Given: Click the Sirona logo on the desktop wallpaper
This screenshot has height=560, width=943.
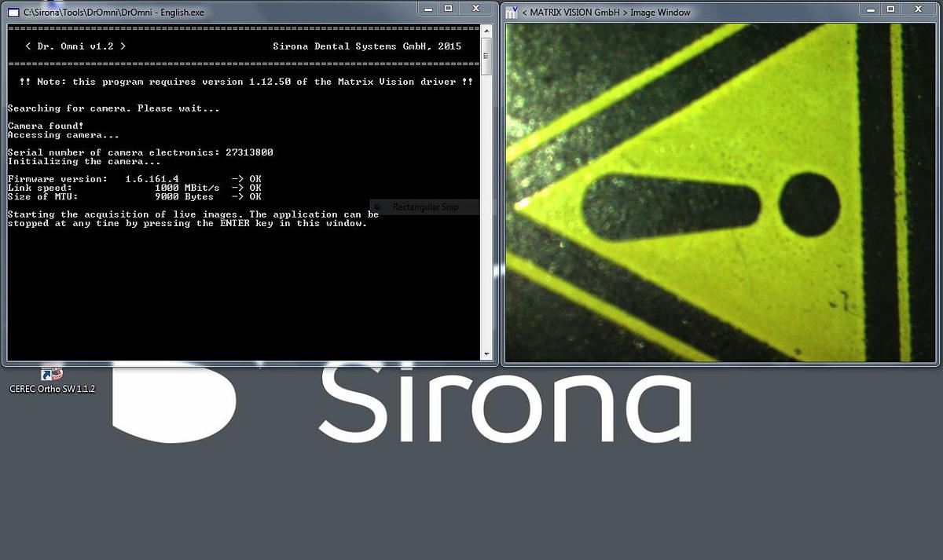Looking at the screenshot, I should point(503,408).
